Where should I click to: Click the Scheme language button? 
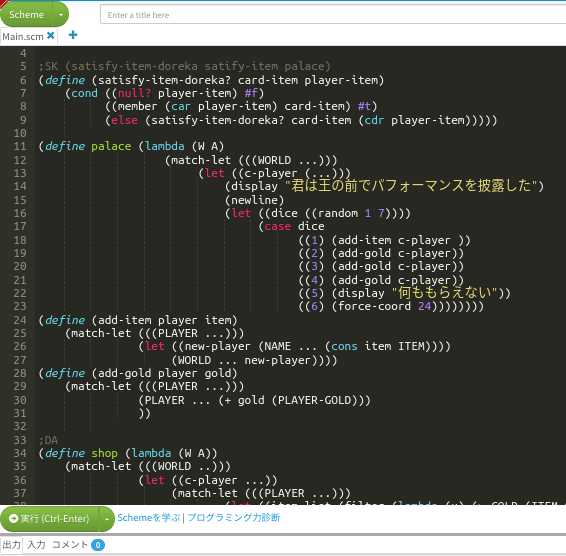click(26, 14)
